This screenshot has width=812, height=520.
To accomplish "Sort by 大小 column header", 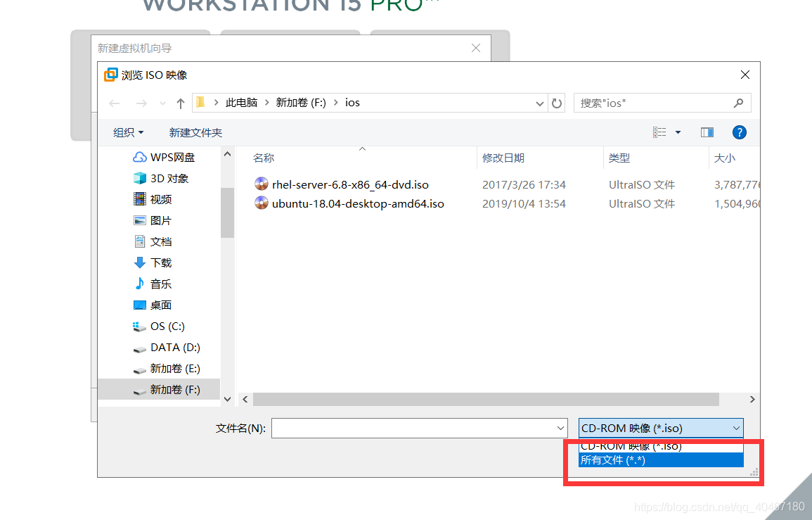I will click(x=725, y=158).
